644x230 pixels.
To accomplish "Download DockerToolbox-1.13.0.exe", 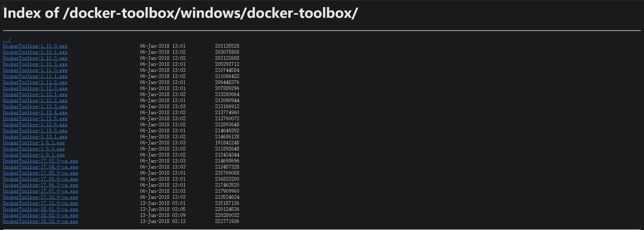I will tap(35, 131).
